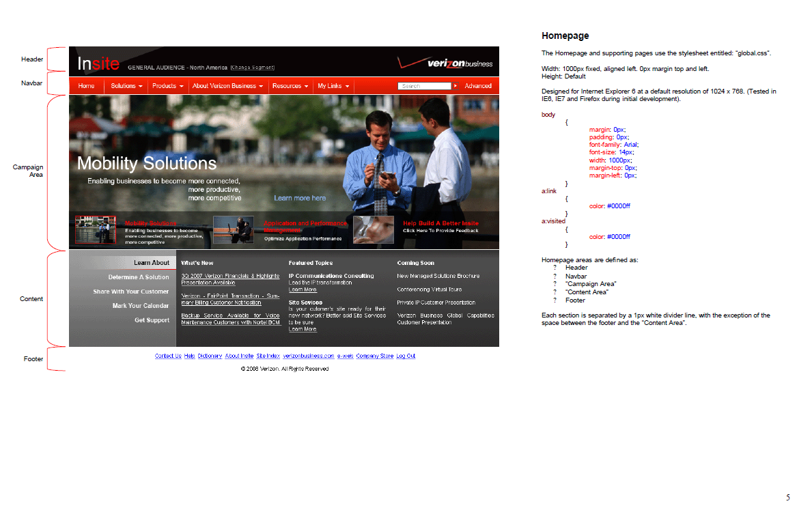
Task: Open the Dictionary footer link
Action: pos(210,356)
